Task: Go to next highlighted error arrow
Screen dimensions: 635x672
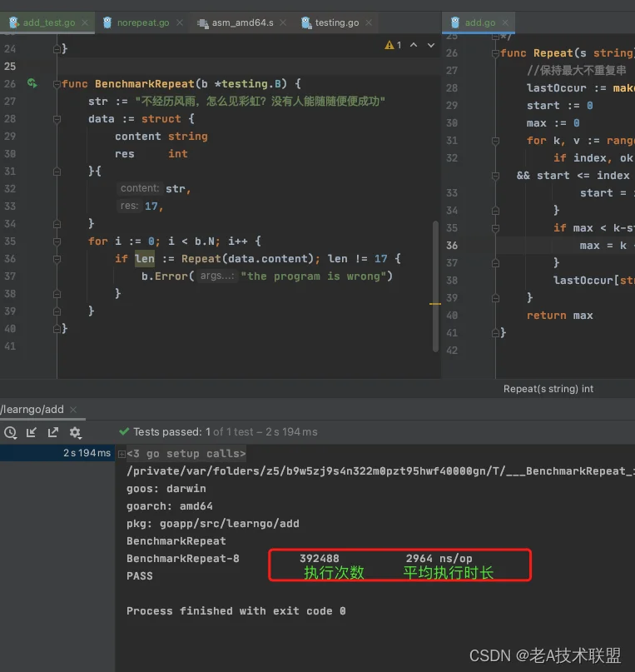Action: [x=431, y=45]
